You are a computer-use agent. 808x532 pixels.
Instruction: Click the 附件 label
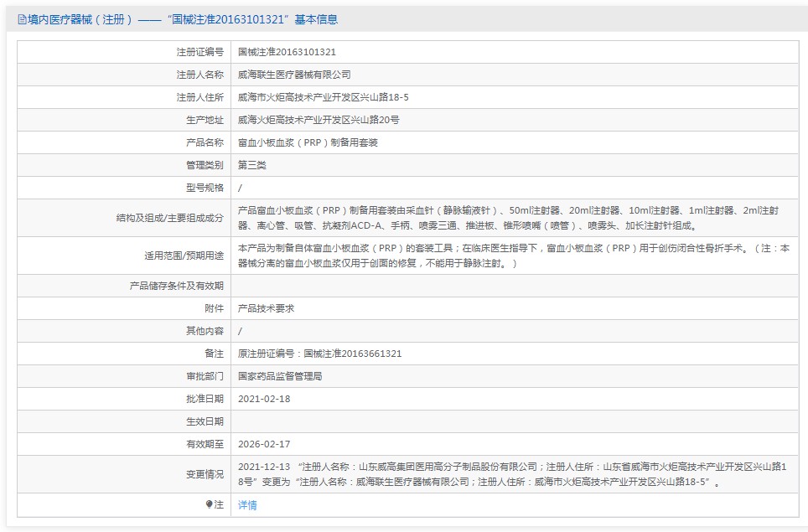pos(214,308)
